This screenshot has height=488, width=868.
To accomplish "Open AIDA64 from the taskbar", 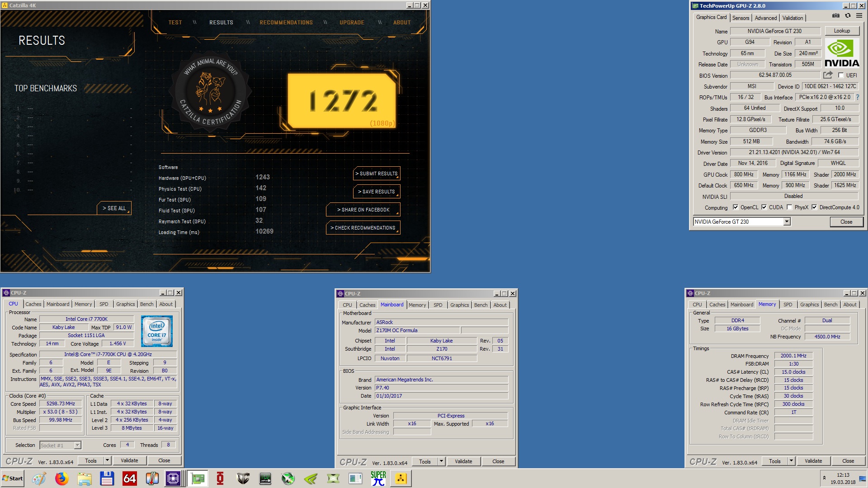I will 129,479.
